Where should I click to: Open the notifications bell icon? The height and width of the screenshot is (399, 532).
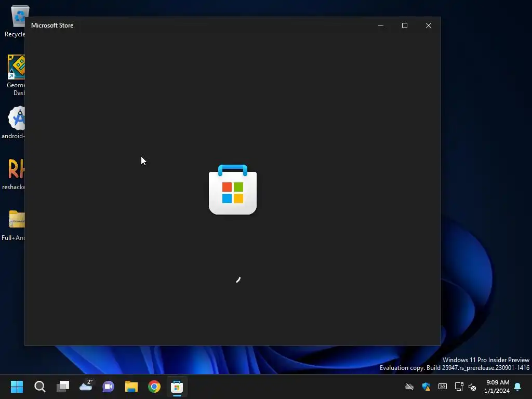517,387
